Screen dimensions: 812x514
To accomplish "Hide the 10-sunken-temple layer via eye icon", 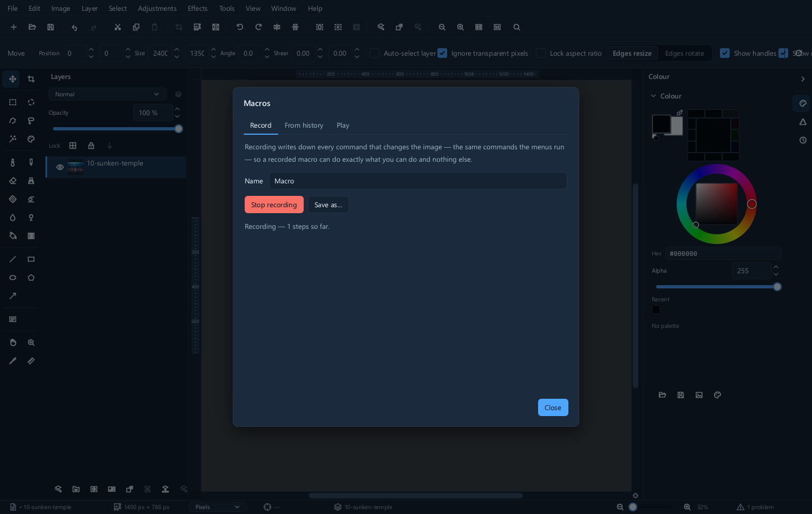I will click(x=60, y=167).
